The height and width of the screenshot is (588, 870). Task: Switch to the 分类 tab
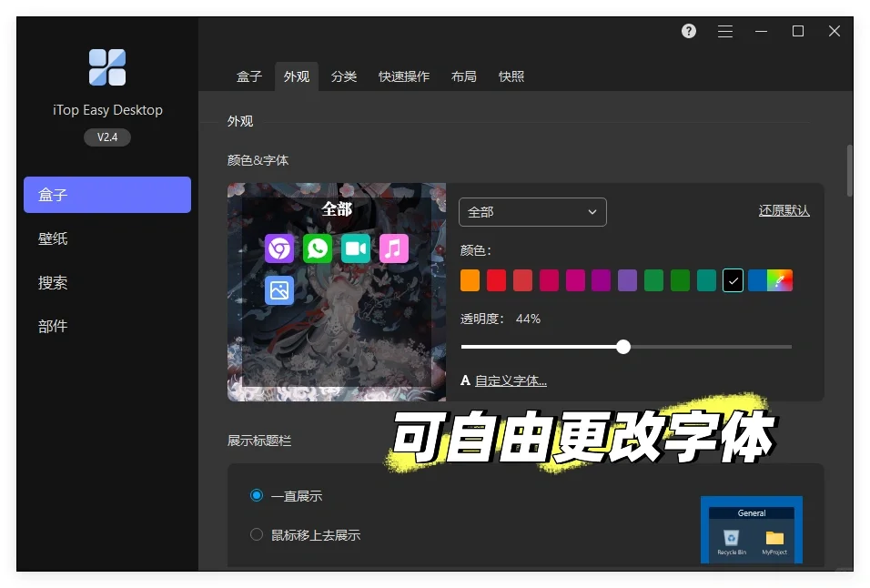[344, 76]
